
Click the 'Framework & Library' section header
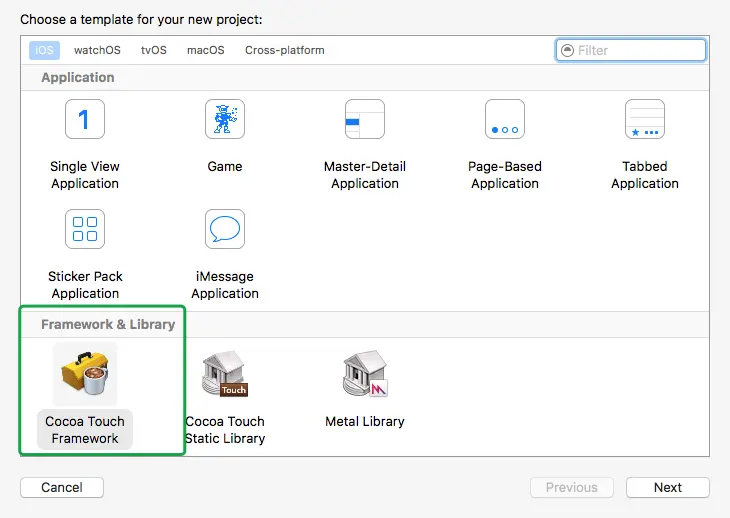point(108,324)
